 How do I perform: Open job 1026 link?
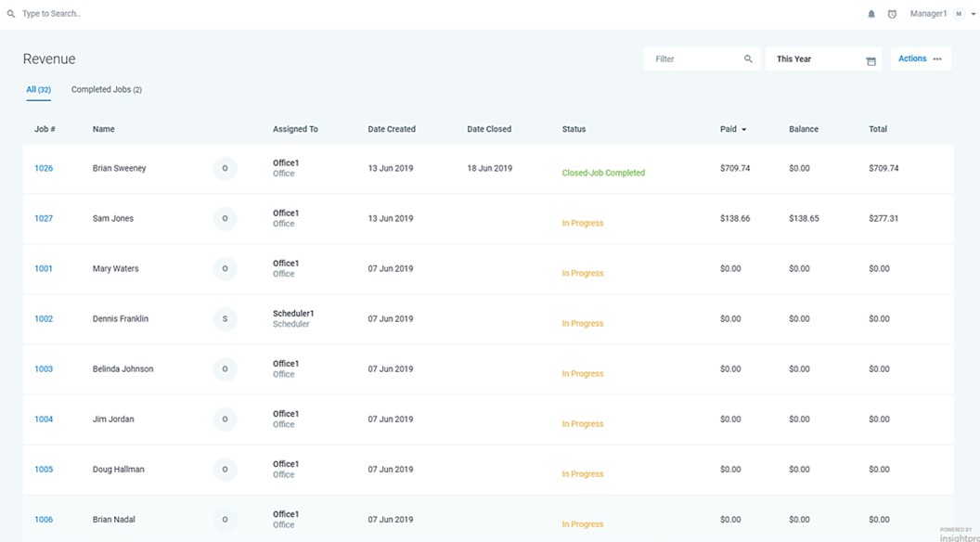click(44, 168)
